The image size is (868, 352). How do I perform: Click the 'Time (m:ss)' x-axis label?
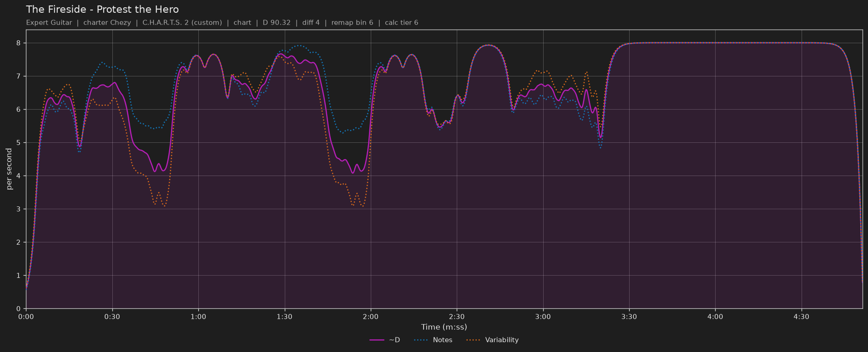[x=444, y=327]
